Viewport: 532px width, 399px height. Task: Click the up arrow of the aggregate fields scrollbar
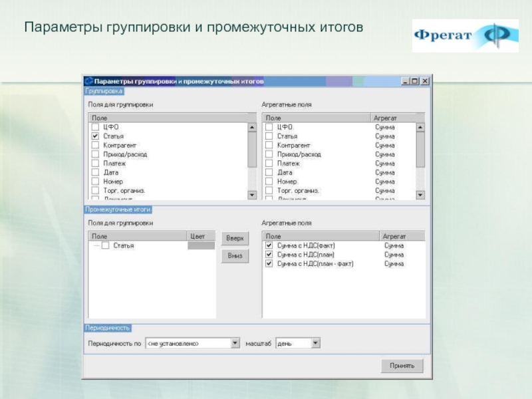click(420, 127)
